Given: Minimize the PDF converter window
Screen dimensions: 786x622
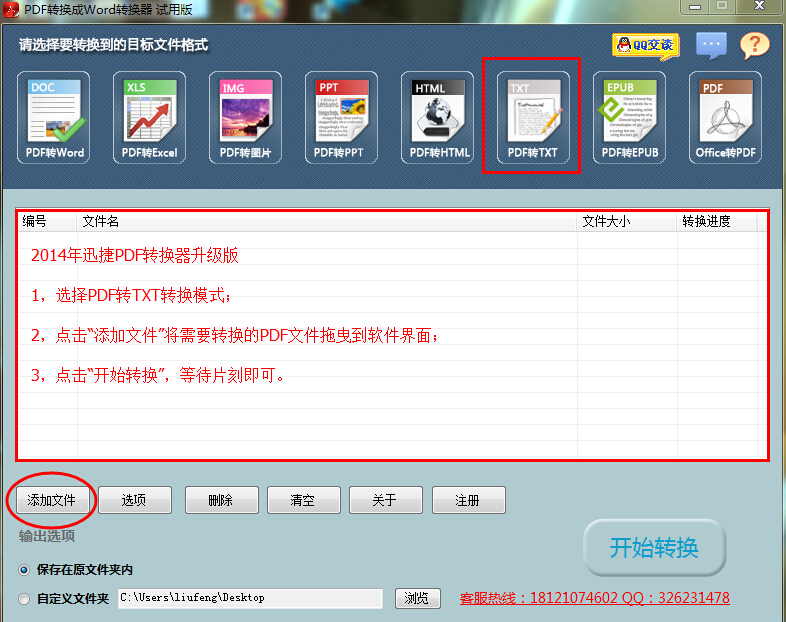Looking at the screenshot, I should (x=694, y=6).
